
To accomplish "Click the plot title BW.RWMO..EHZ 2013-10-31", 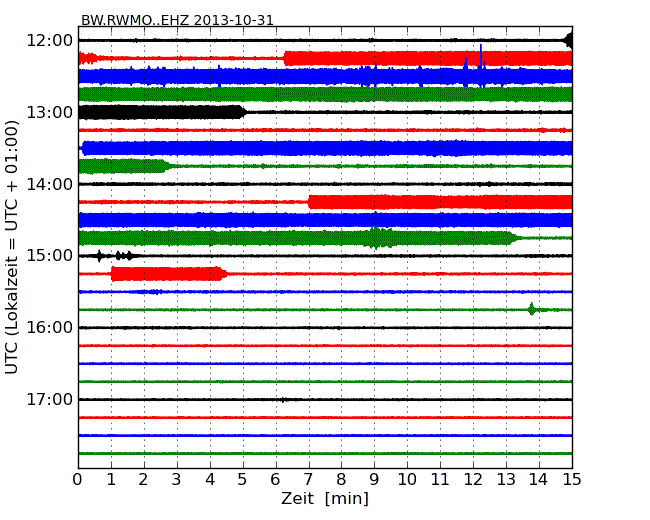I will coord(177,20).
